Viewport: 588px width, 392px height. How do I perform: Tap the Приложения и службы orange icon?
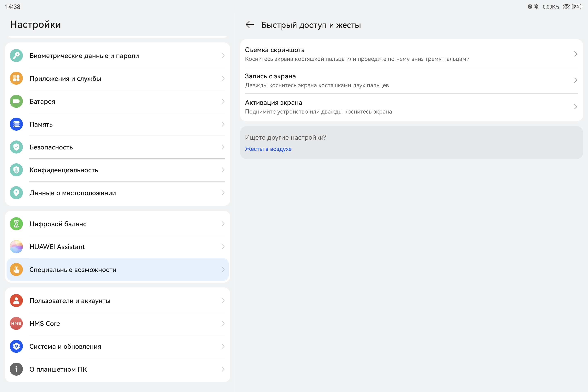(x=16, y=78)
